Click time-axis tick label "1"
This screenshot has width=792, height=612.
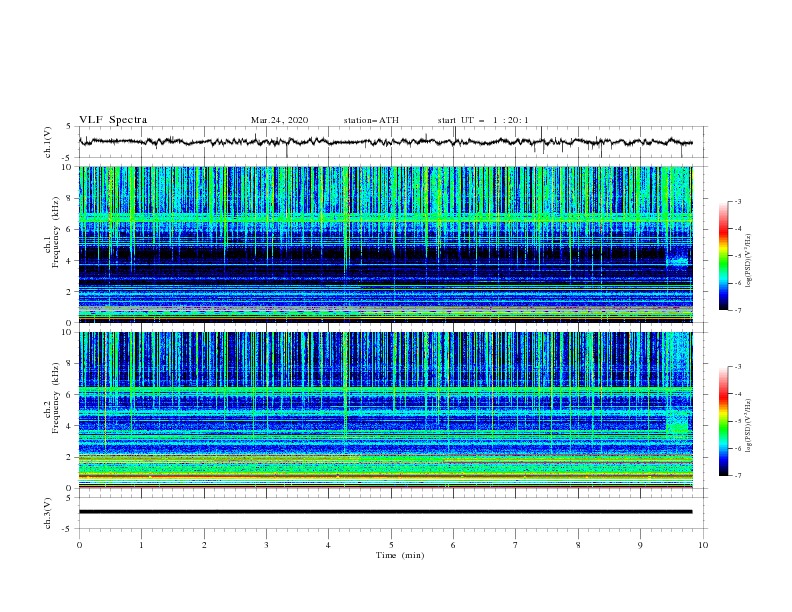pos(142,545)
